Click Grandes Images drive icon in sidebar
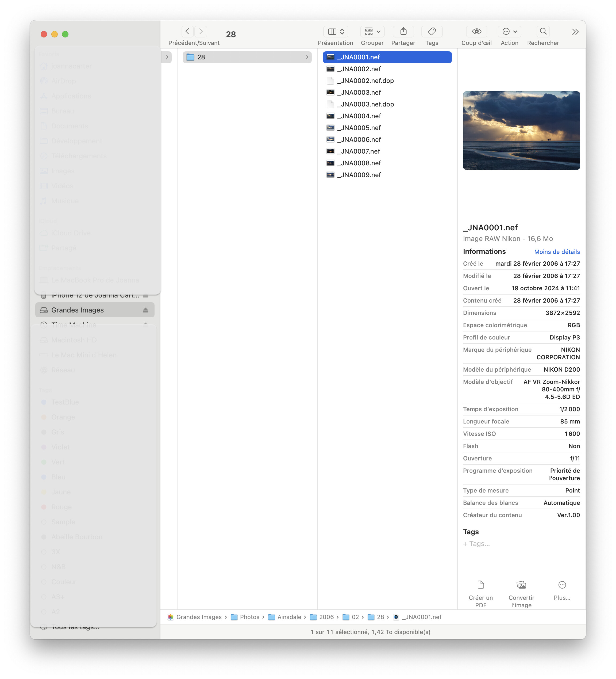Viewport: 616px width, 679px height. tap(44, 310)
